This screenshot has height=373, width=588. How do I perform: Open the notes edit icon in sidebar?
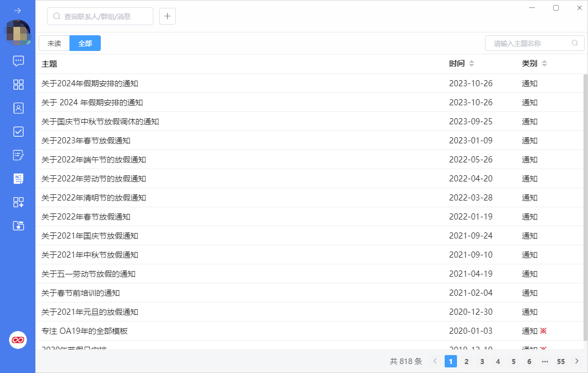pos(18,155)
